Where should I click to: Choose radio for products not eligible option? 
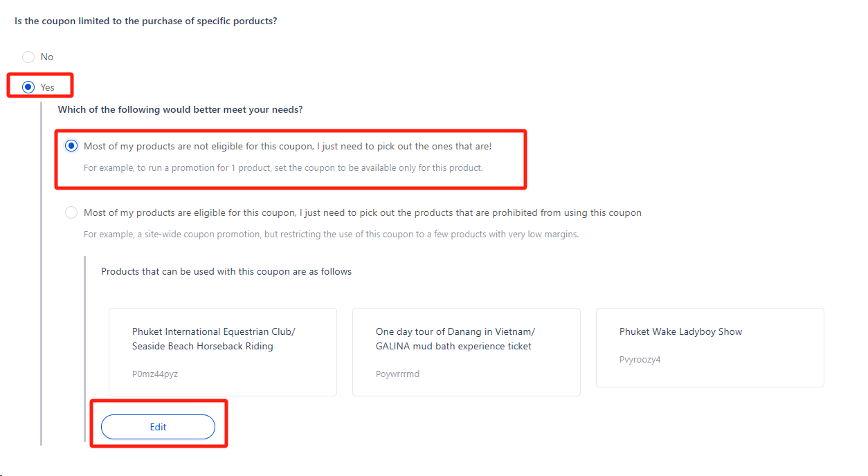click(71, 146)
